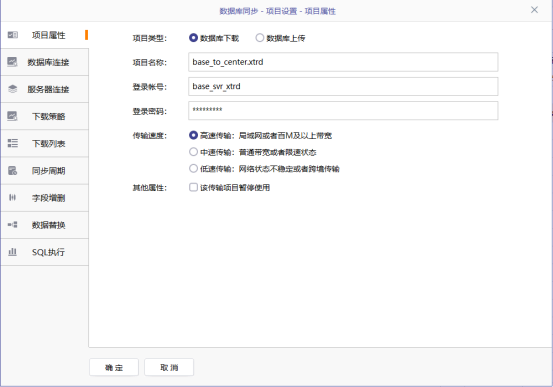Click the 同步周期 icon

pyautogui.click(x=12, y=171)
